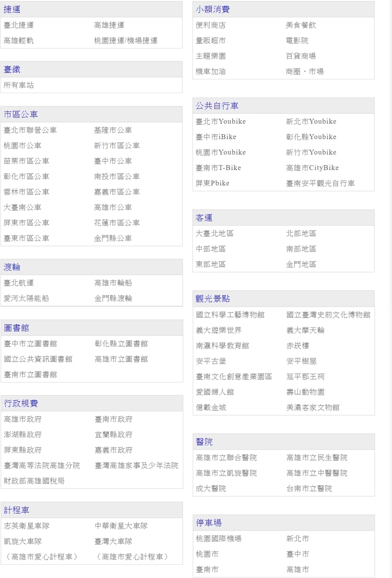Click the 公共自行車 section heading
This screenshot has height=578, width=392.
(x=217, y=106)
